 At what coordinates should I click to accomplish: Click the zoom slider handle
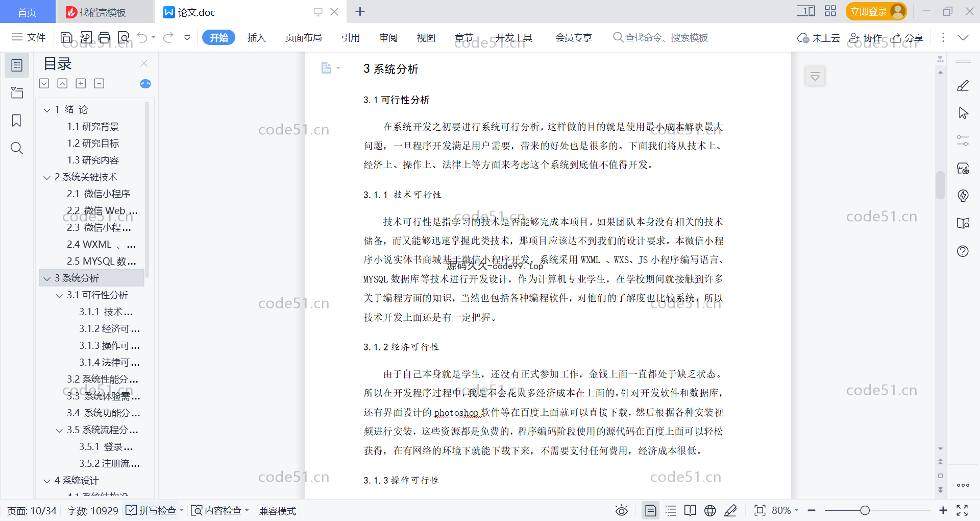pyautogui.click(x=865, y=510)
